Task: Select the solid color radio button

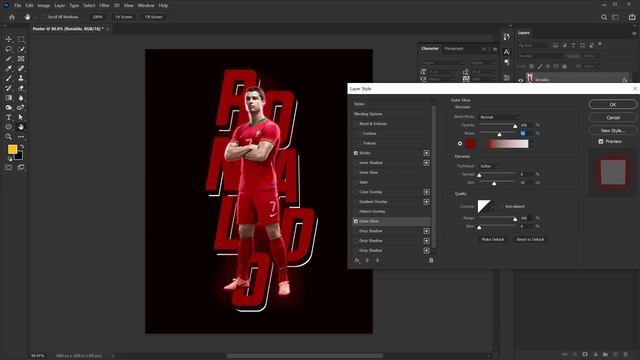Action: click(x=460, y=144)
